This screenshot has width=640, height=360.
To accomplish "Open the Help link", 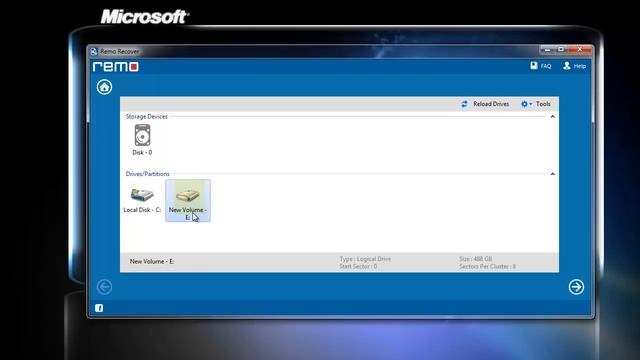I will pos(574,66).
